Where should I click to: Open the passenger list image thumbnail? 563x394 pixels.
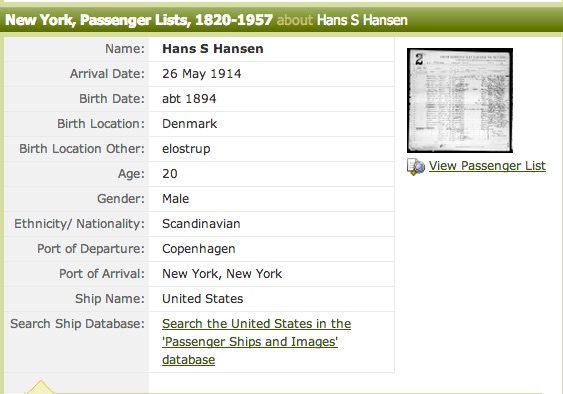pos(460,100)
